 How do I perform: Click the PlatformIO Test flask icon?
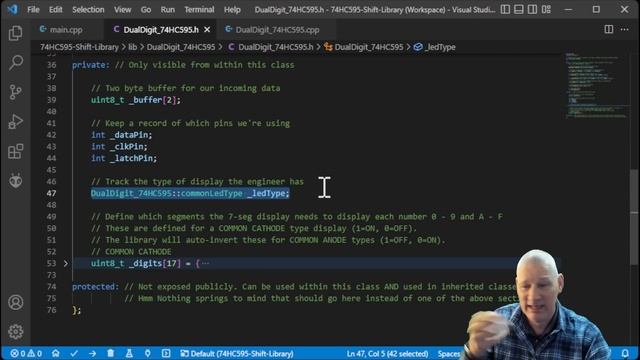point(129,353)
